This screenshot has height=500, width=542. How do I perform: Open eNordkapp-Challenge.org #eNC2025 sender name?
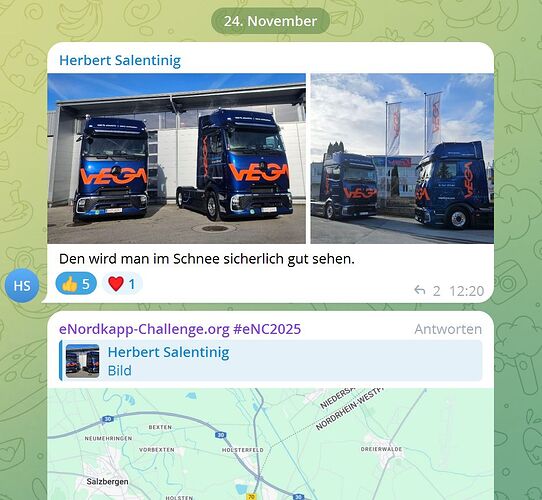click(180, 329)
